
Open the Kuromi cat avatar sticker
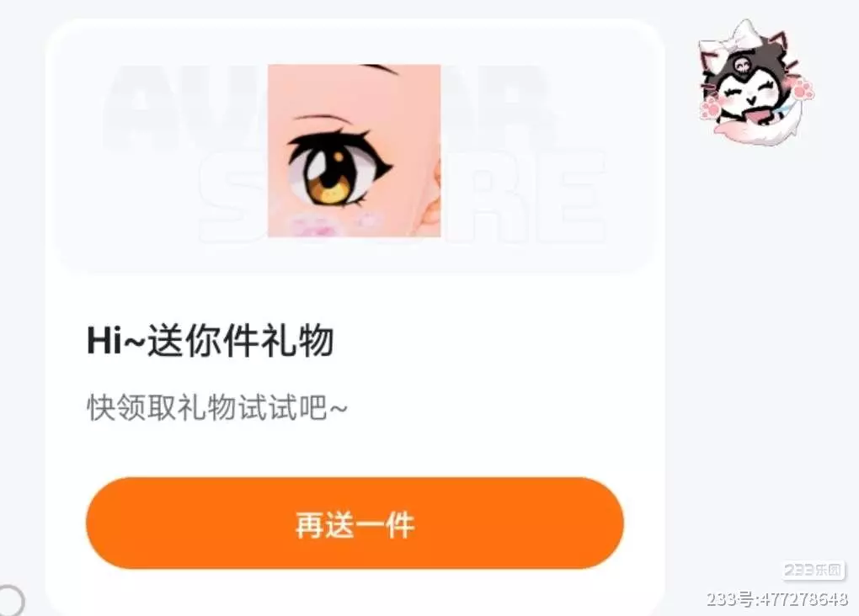pyautogui.click(x=756, y=83)
